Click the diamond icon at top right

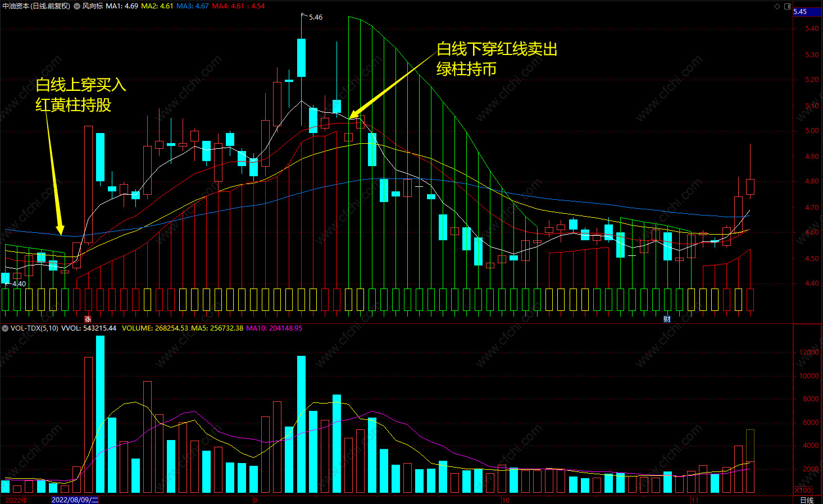777,6
